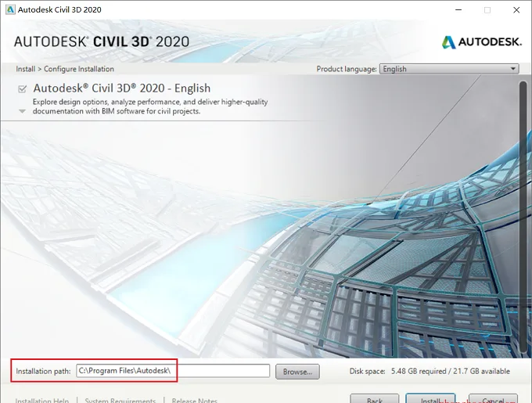532x403 pixels.
Task: Click the Autodesk logo in the header
Action: 481,42
